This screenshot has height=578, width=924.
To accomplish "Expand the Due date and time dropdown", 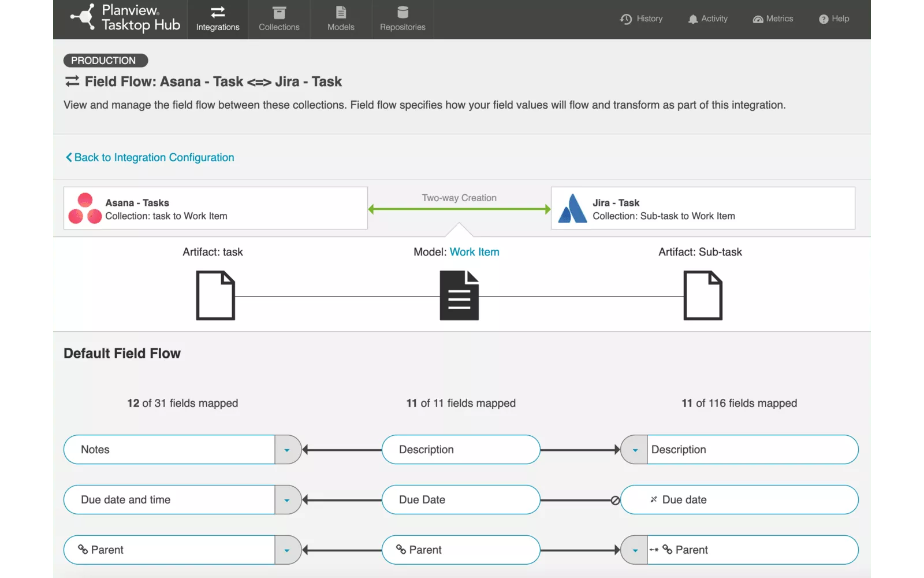I will [x=287, y=501].
